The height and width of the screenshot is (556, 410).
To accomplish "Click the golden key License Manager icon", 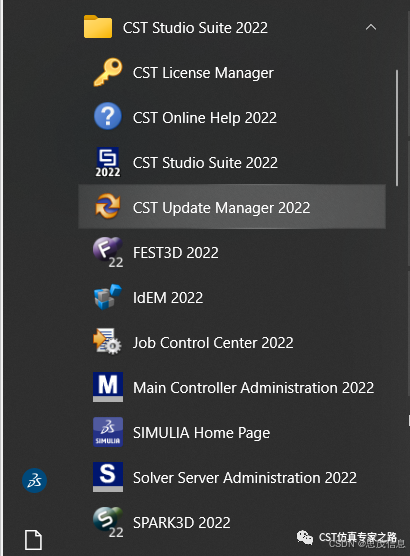I will (x=108, y=72).
